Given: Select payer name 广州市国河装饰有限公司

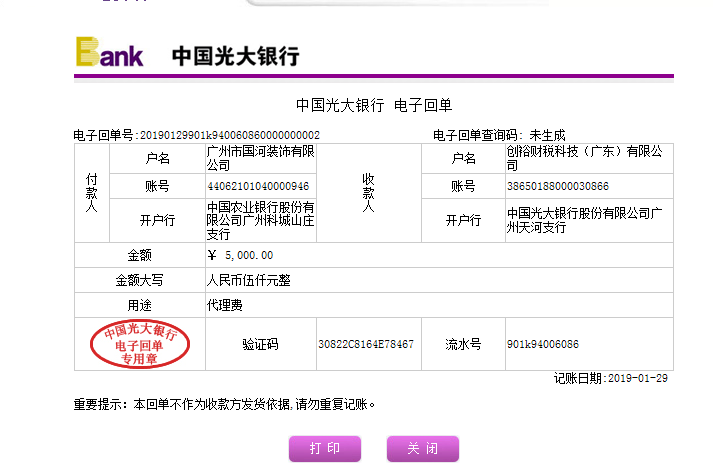Looking at the screenshot, I should 260,158.
